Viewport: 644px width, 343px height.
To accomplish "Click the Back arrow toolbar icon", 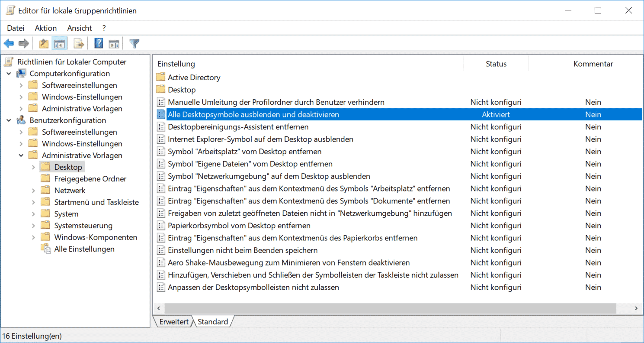I will click(x=9, y=43).
